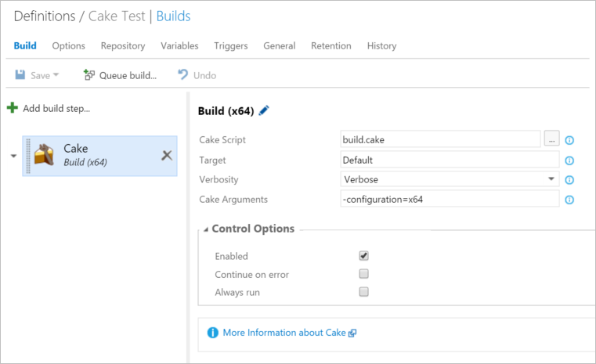Tick the Always run checkbox
596x364 pixels.
(363, 292)
